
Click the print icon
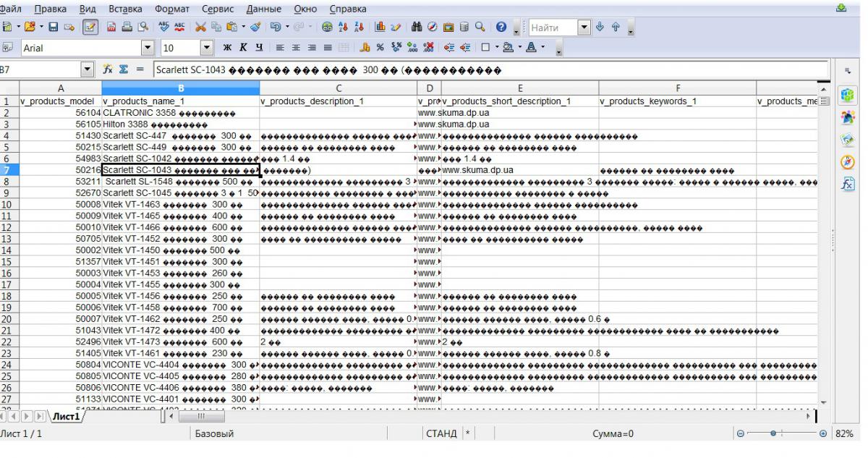(x=128, y=28)
